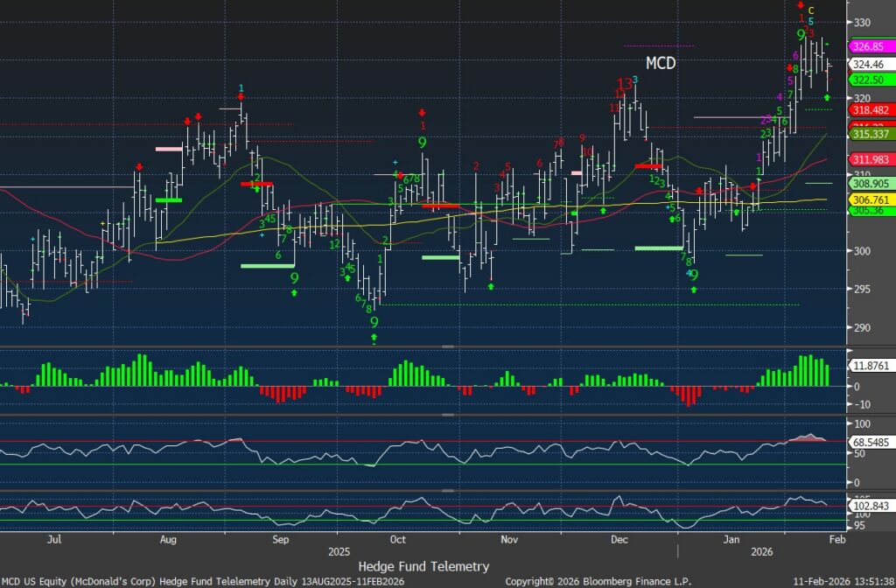Click the green 9 setup marker at January peak
Viewport: 896px width, 588px height.
click(801, 35)
